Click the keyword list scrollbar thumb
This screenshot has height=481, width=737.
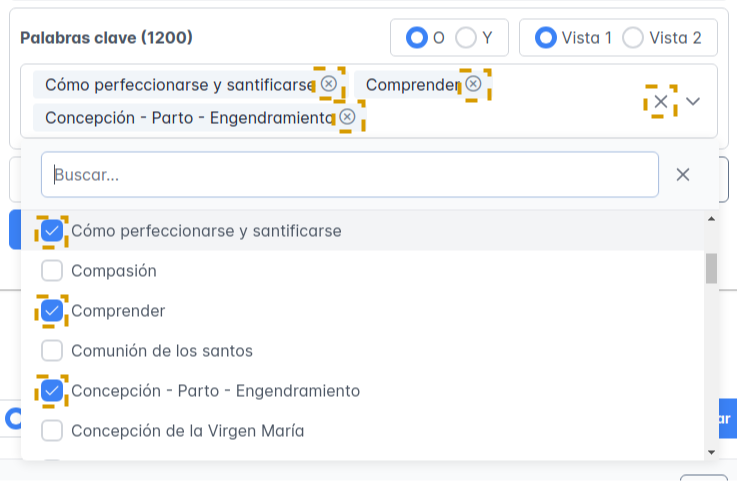point(711,268)
